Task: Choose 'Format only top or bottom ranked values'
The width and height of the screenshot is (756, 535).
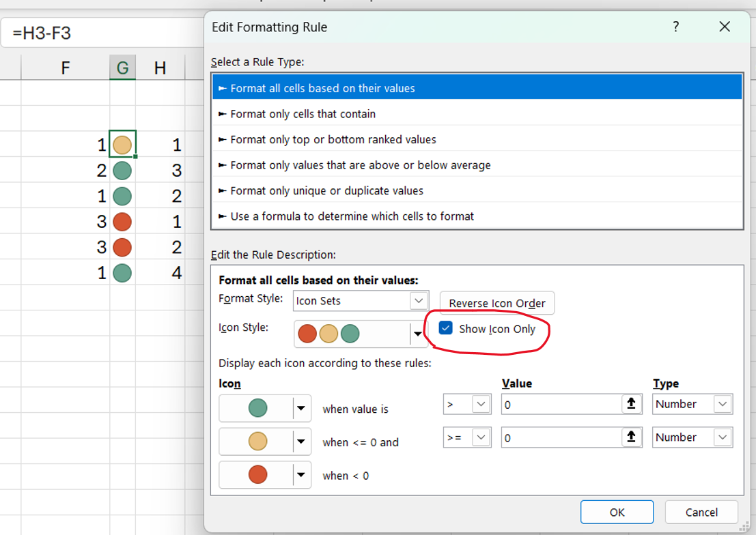Action: pos(477,139)
